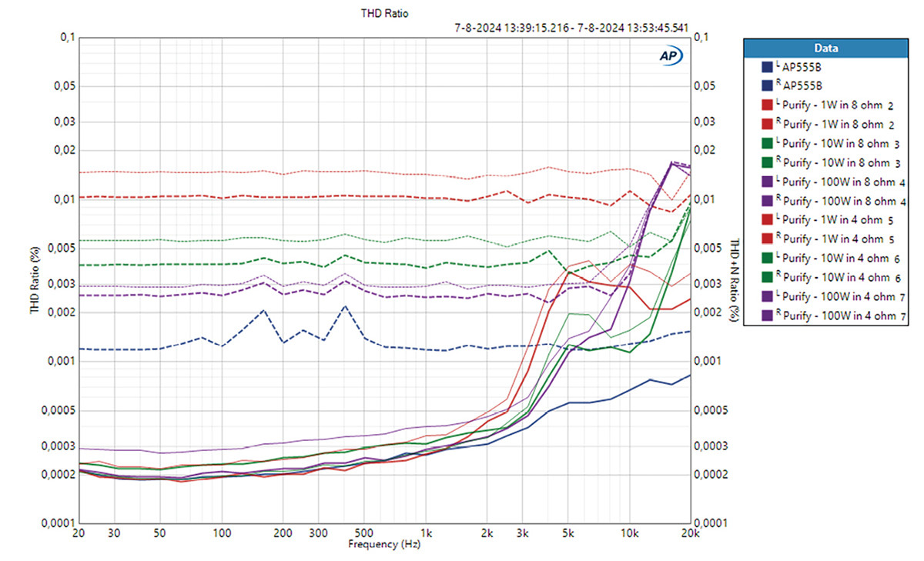This screenshot has height=561, width=924.
Task: Select legend label 'L Purify - 10W in 8 ohm 3'
Action: (x=837, y=144)
